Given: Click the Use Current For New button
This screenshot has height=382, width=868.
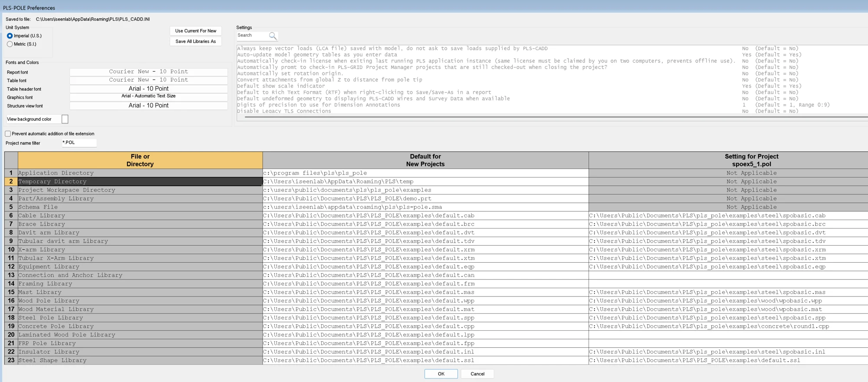Looking at the screenshot, I should tap(196, 31).
